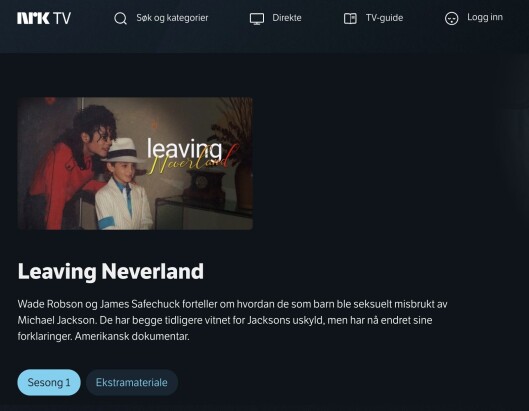The width and height of the screenshot is (529, 411).
Task: Click the Direkte screen icon
Action: pyautogui.click(x=257, y=19)
